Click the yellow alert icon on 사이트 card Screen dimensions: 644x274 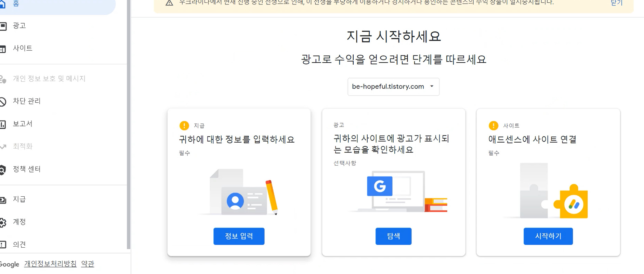click(x=494, y=126)
